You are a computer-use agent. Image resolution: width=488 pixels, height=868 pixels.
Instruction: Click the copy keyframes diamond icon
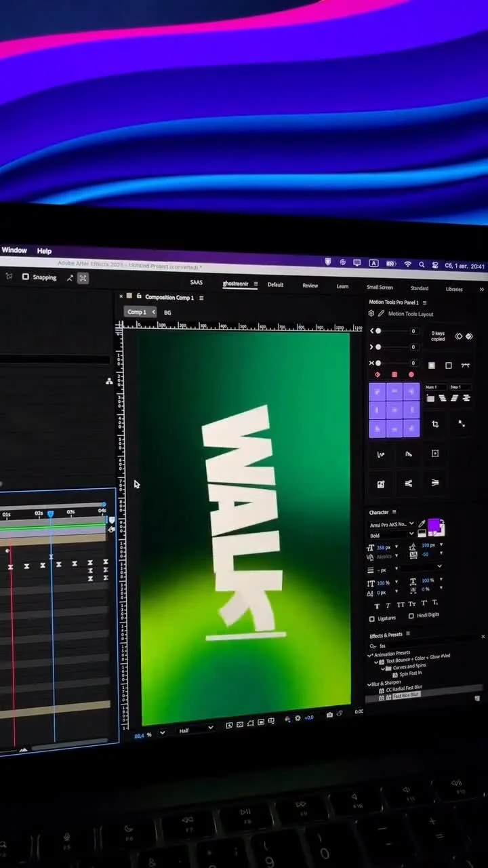coord(459,336)
